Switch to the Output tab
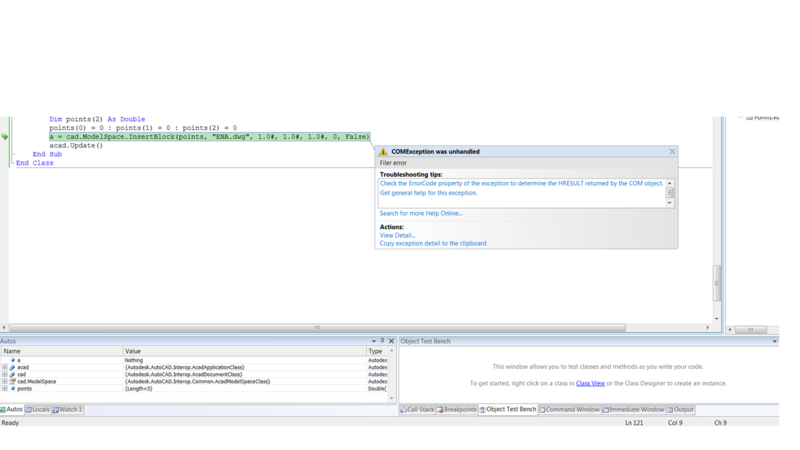This screenshot has height=450, width=800. click(680, 410)
